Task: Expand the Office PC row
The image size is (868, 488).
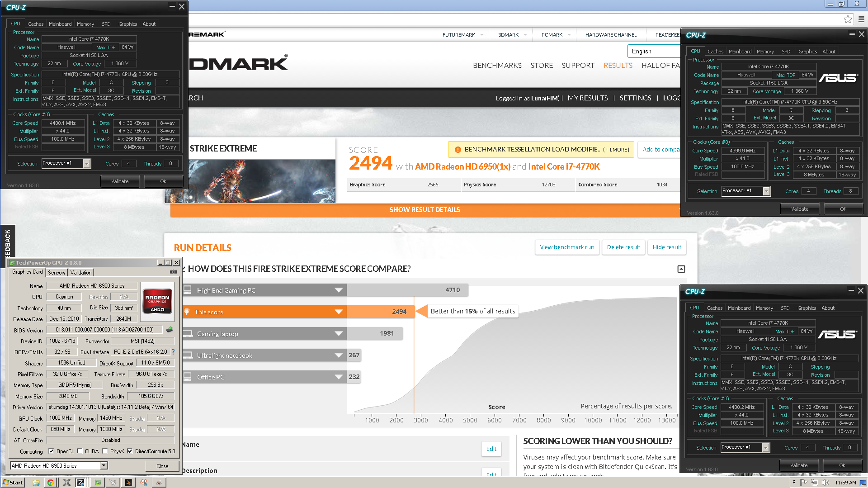Action: pyautogui.click(x=339, y=377)
